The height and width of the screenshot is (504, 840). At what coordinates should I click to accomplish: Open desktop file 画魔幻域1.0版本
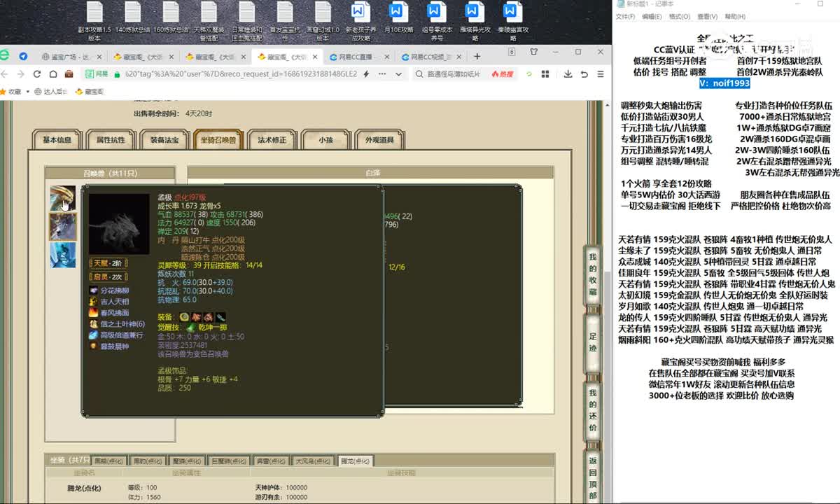(323, 22)
